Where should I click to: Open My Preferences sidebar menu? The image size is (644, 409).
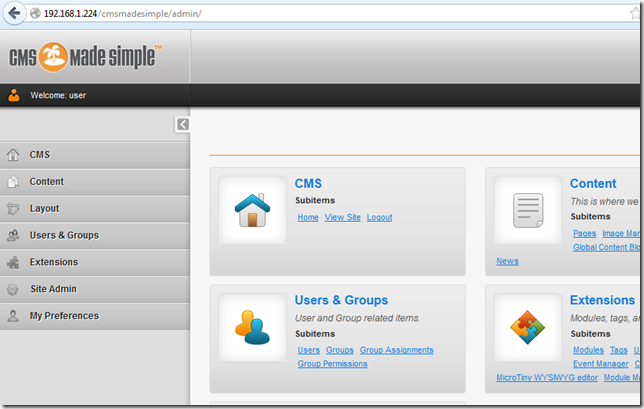click(95, 316)
